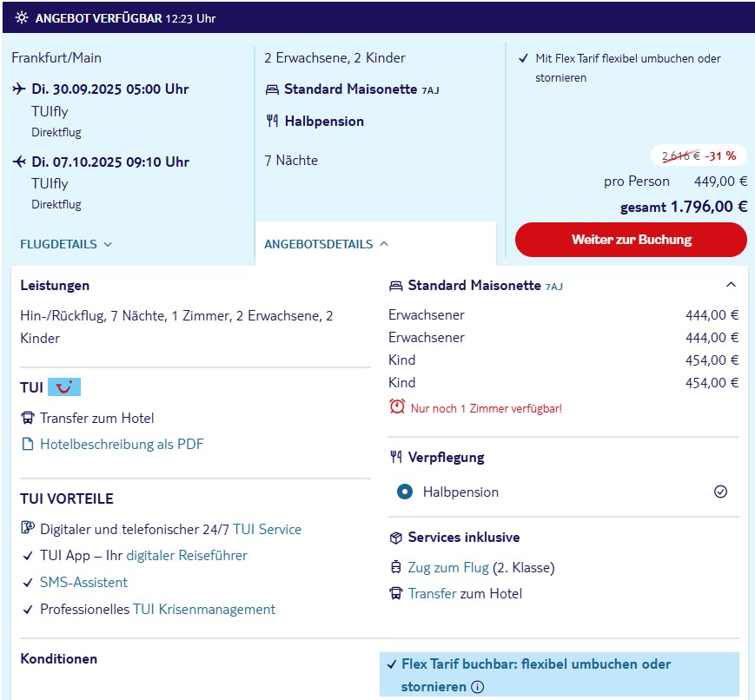Click the 2 Erwachsene, 2 Kinder text

pyautogui.click(x=334, y=58)
